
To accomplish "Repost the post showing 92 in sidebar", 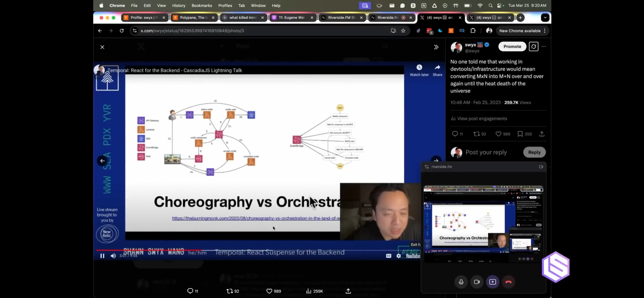I will pos(479,134).
